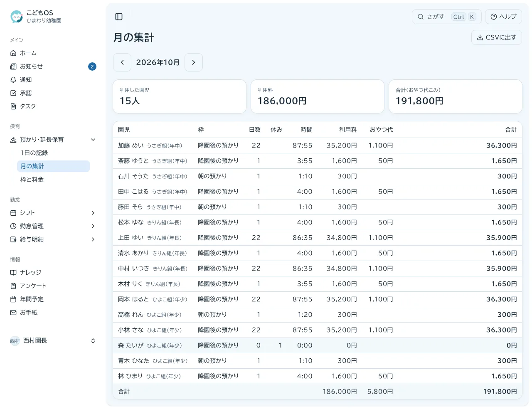Open the 西村園長 account switcher
The width and height of the screenshot is (532, 409).
(x=53, y=341)
